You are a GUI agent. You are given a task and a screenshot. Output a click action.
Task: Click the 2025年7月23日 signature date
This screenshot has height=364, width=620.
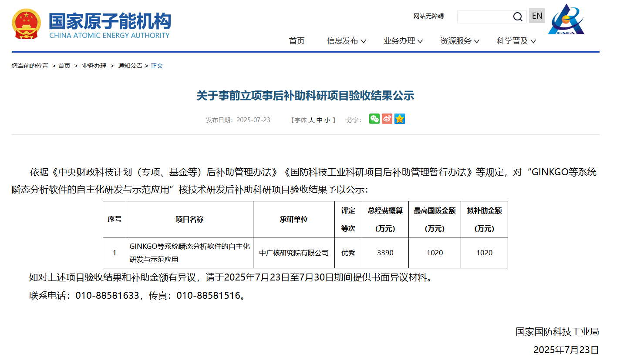[x=566, y=350]
